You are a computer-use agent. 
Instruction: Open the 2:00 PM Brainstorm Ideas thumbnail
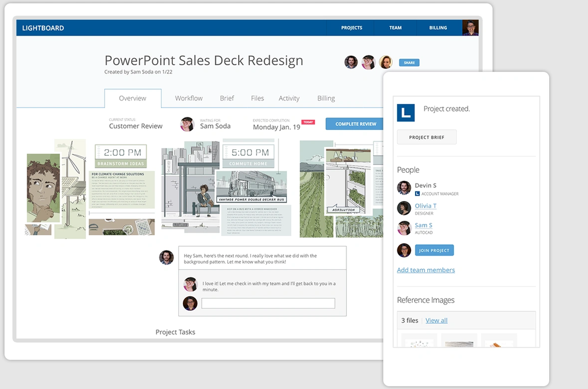click(90, 189)
